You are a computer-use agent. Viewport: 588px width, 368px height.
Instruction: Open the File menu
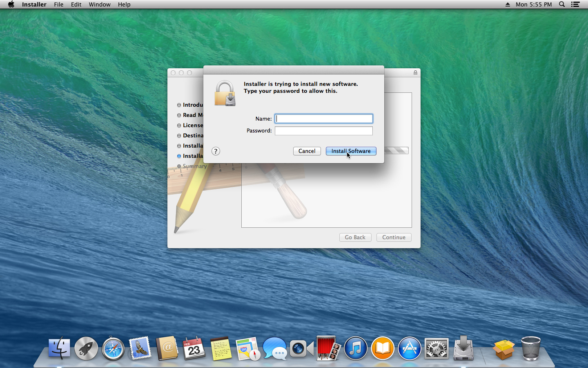[x=58, y=4]
